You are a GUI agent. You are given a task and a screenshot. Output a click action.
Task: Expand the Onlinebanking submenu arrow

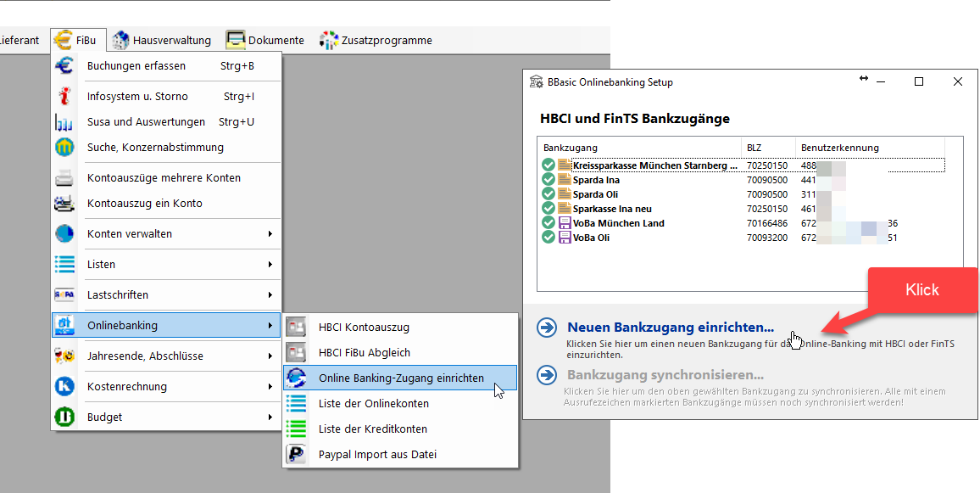coord(270,325)
